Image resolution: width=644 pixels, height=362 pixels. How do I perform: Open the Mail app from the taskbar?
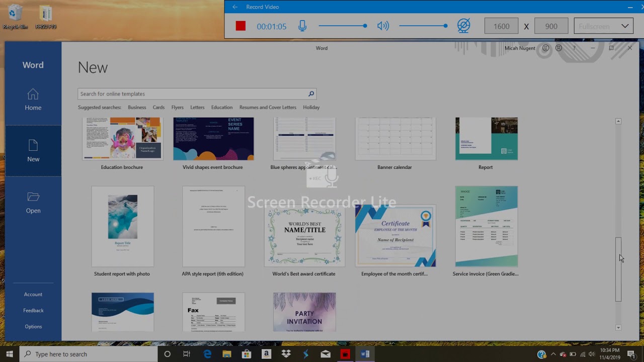[x=326, y=354]
